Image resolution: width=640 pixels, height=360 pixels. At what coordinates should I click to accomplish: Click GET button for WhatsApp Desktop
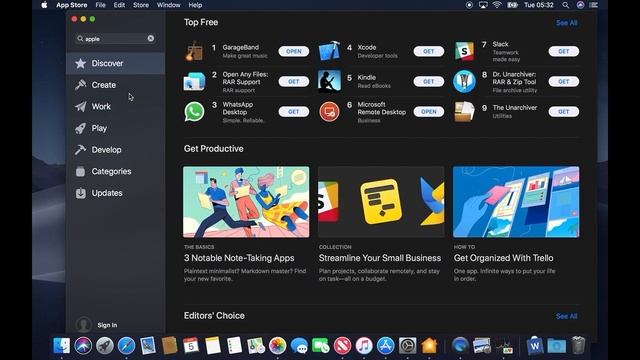(294, 112)
